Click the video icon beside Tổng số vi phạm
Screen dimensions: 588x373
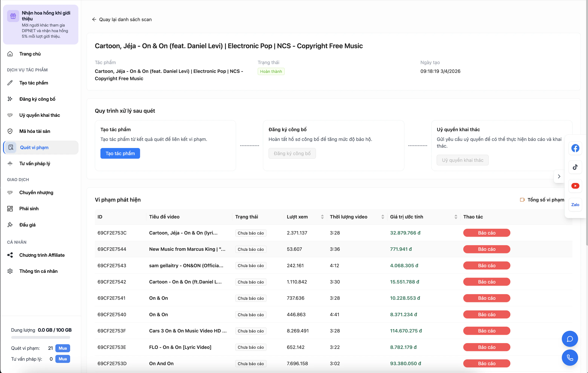click(522, 200)
